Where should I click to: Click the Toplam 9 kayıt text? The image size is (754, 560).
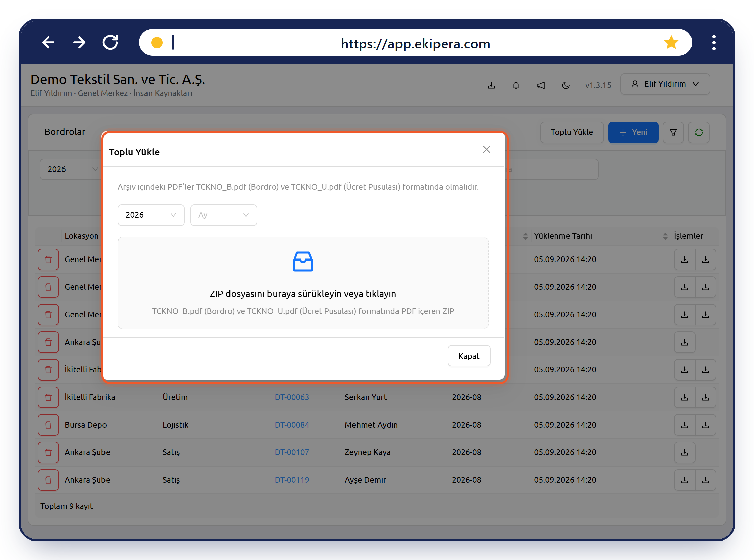click(x=67, y=506)
